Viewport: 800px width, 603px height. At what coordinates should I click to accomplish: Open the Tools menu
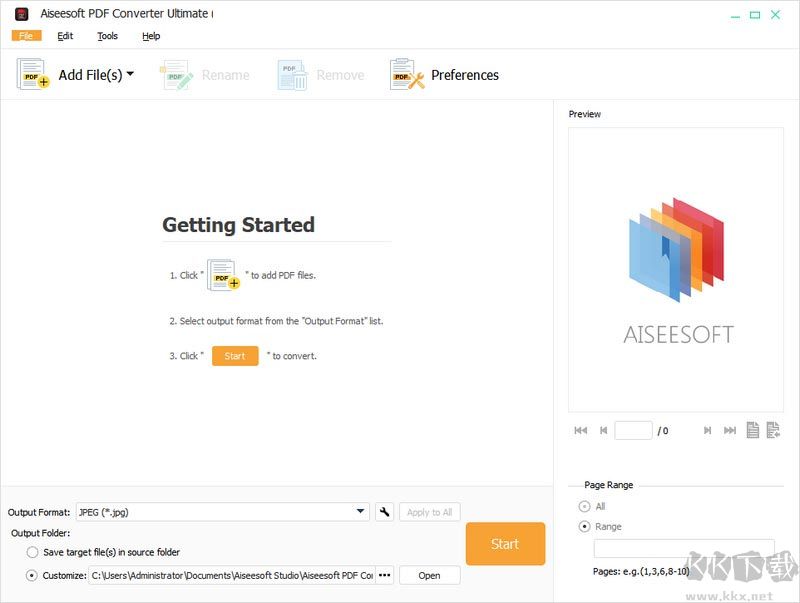107,36
